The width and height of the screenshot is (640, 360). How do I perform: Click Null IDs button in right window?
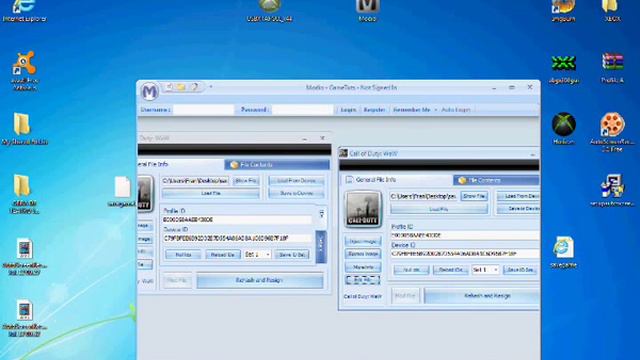point(411,270)
